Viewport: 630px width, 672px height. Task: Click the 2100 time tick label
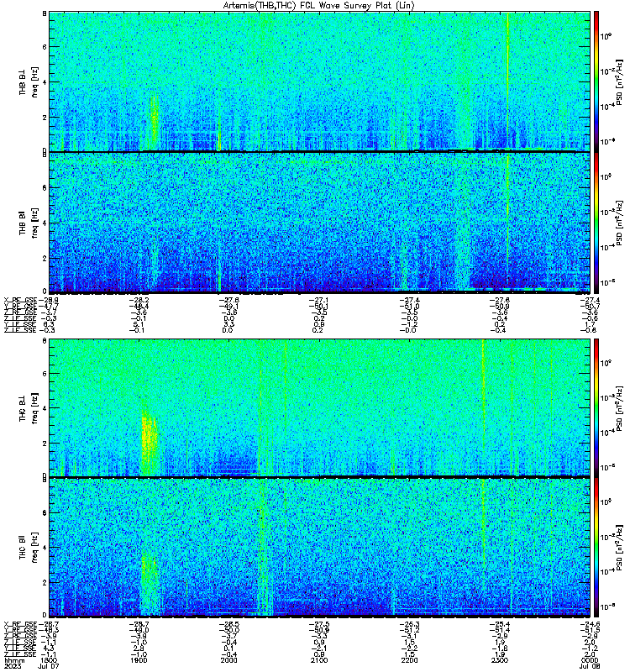coord(319,660)
